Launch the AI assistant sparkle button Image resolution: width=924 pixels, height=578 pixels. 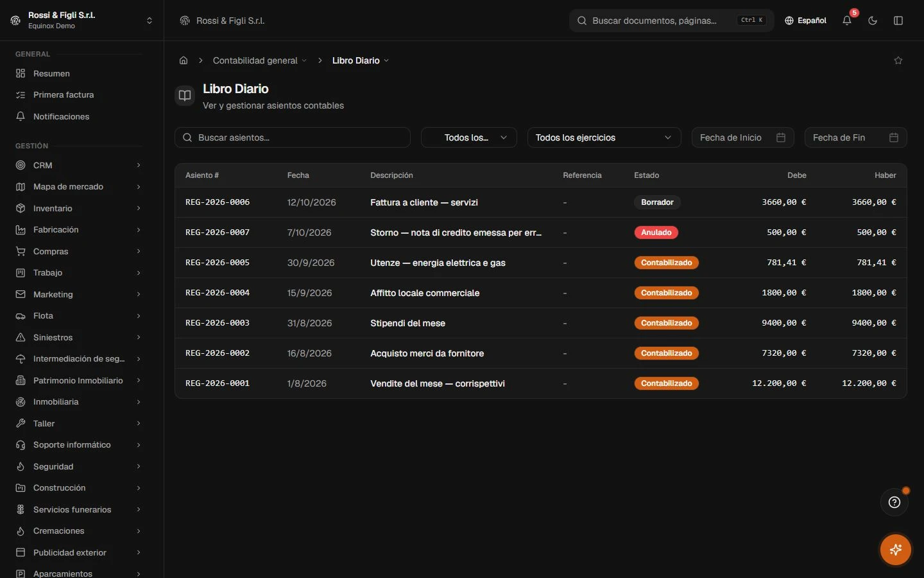tap(896, 550)
